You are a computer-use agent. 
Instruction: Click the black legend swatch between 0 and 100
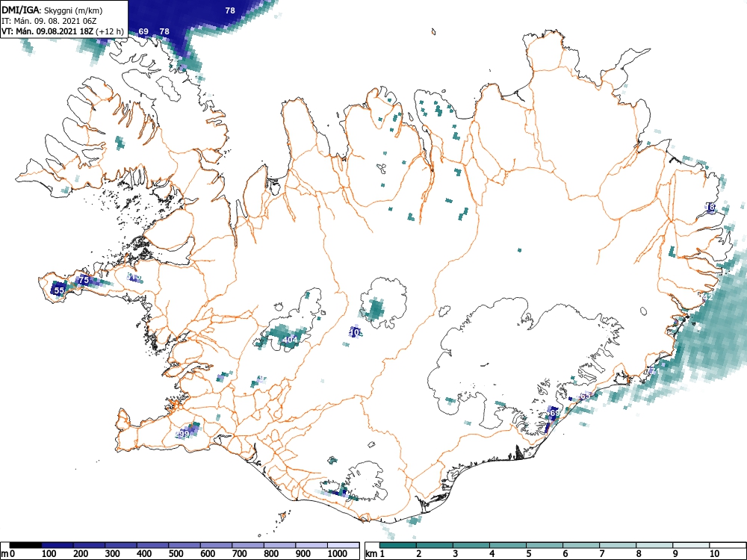click(25, 545)
